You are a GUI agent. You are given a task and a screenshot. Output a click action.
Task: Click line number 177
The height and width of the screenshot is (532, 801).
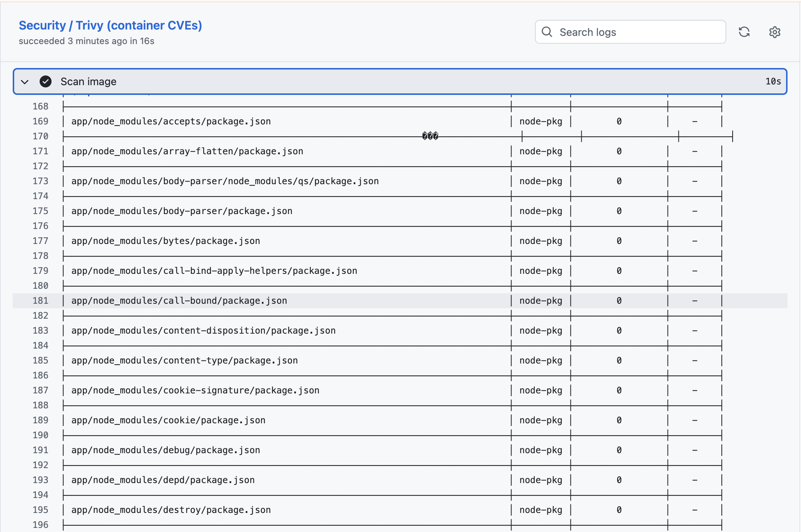click(x=40, y=241)
